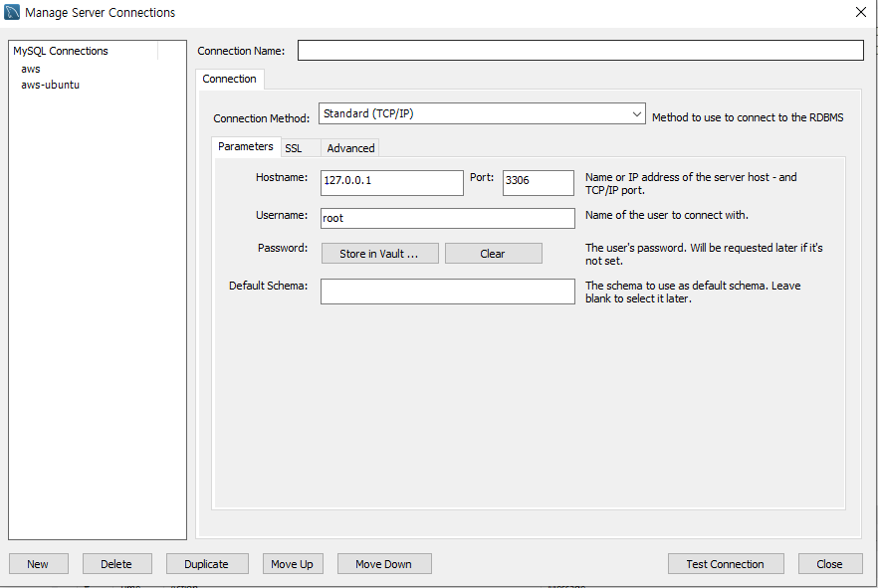The height and width of the screenshot is (588, 878).
Task: Click the MySQL Workbench dolphin title icon
Action: pos(12,12)
